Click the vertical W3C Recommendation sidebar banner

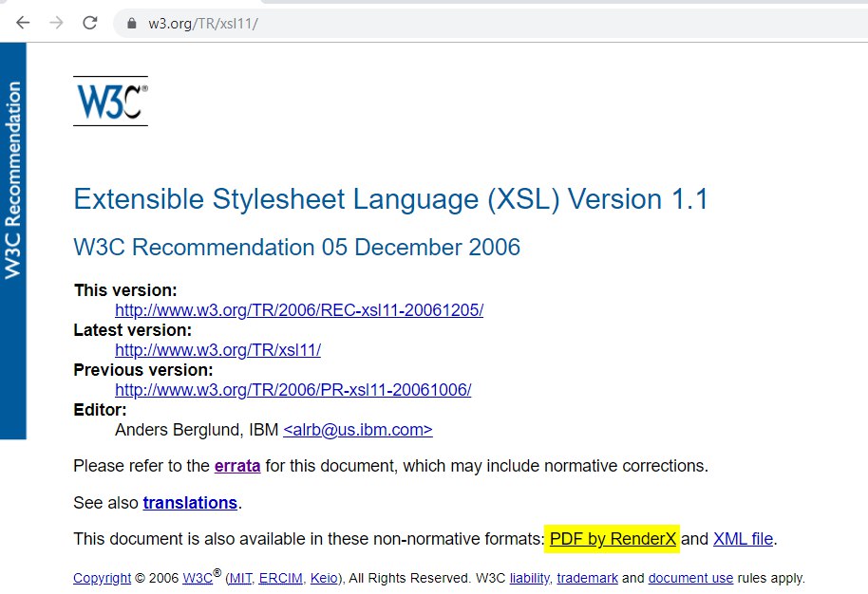(12, 241)
